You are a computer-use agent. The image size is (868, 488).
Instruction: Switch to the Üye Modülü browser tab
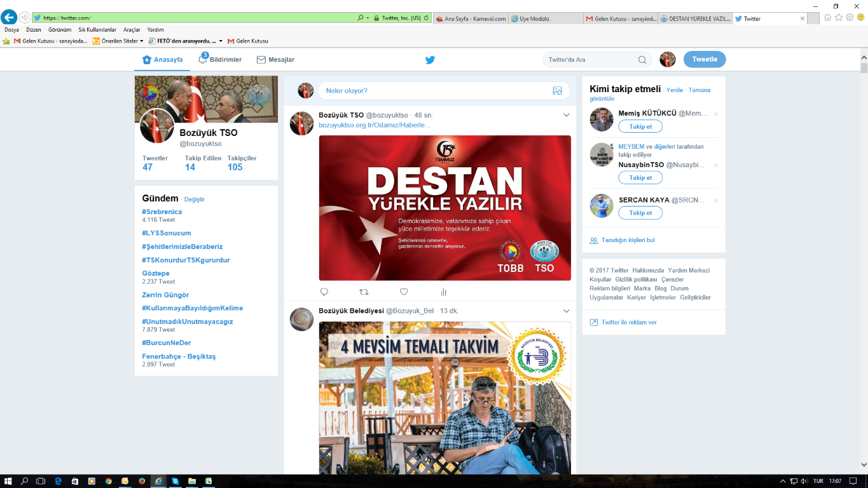click(x=546, y=18)
